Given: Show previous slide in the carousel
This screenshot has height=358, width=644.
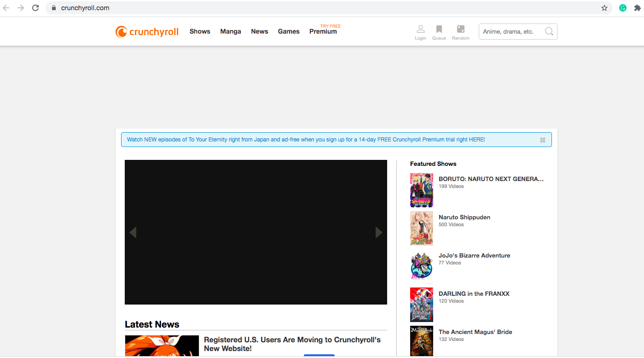Looking at the screenshot, I should click(133, 232).
